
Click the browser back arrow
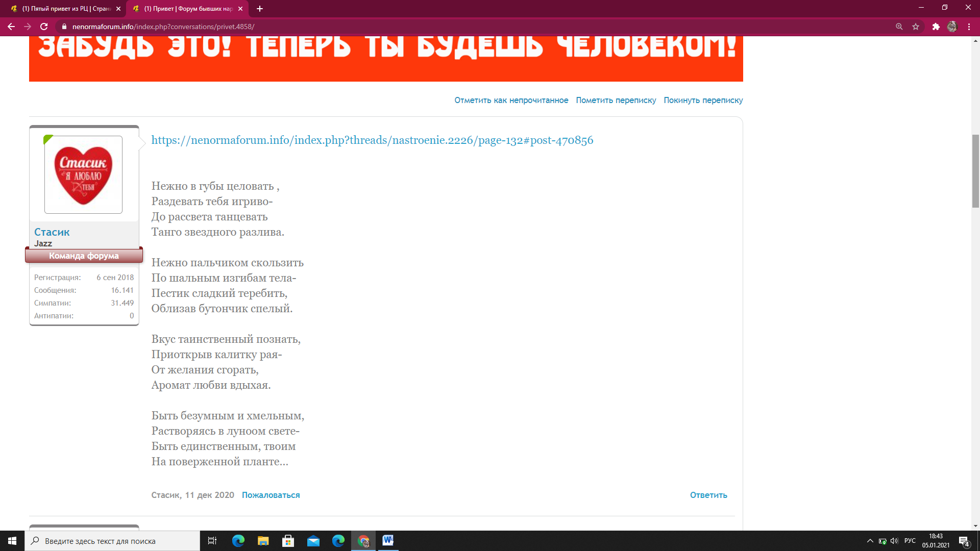pyautogui.click(x=11, y=27)
